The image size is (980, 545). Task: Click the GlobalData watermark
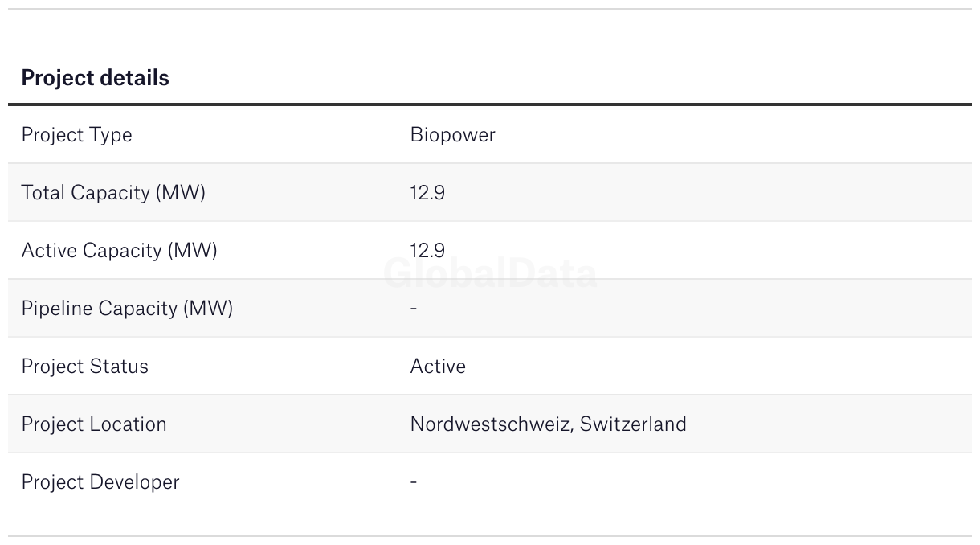(x=490, y=274)
